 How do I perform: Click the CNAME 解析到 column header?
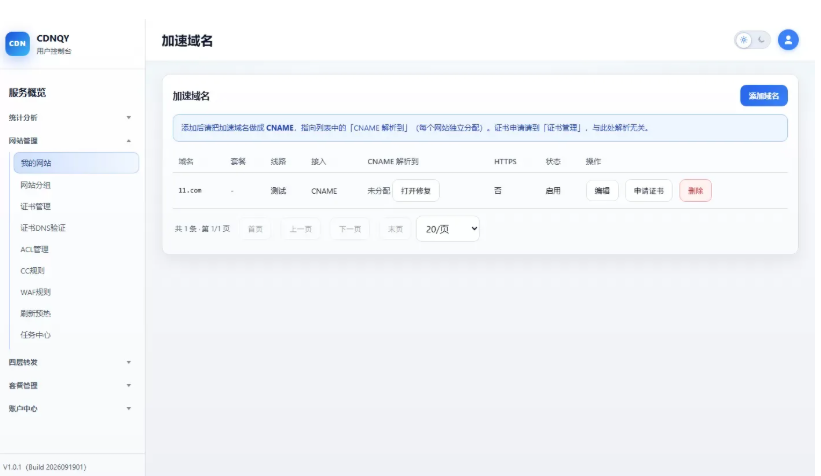tap(393, 161)
